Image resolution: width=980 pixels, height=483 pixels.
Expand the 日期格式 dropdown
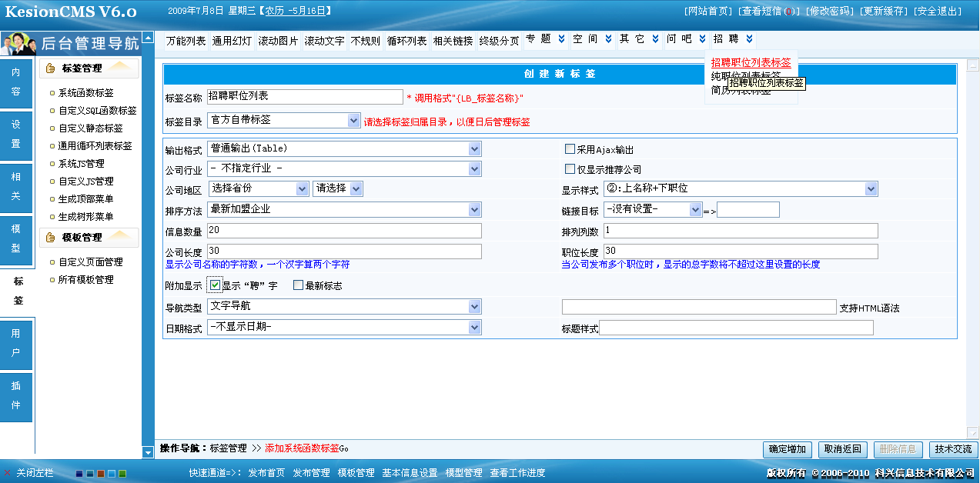(x=476, y=327)
